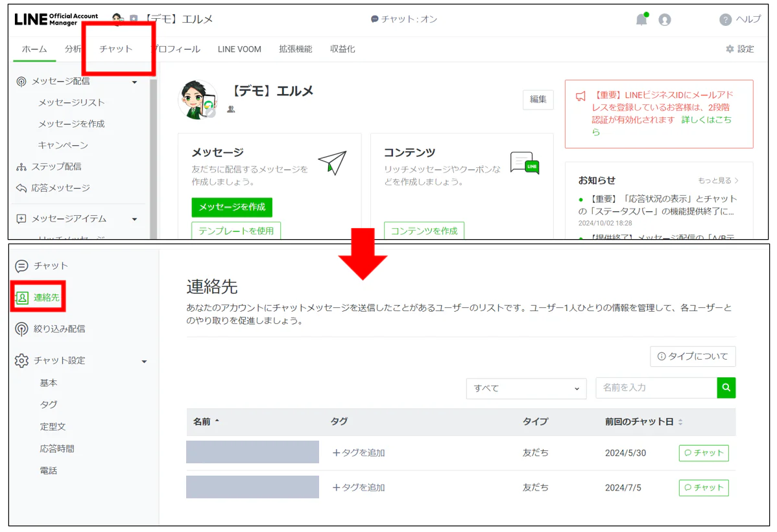Open the notifications bell icon
The width and height of the screenshot is (777, 532).
point(641,19)
